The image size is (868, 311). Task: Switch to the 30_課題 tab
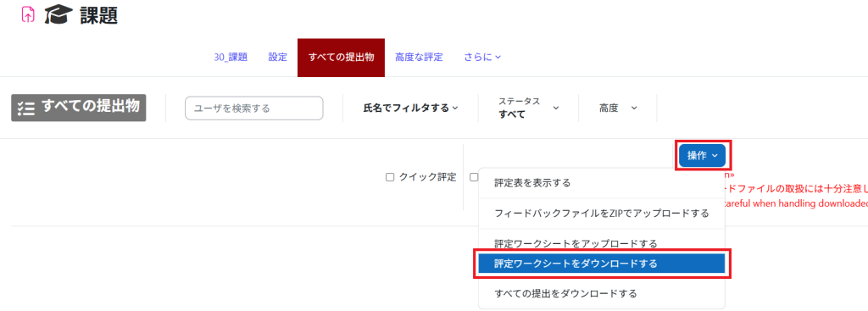[231, 57]
